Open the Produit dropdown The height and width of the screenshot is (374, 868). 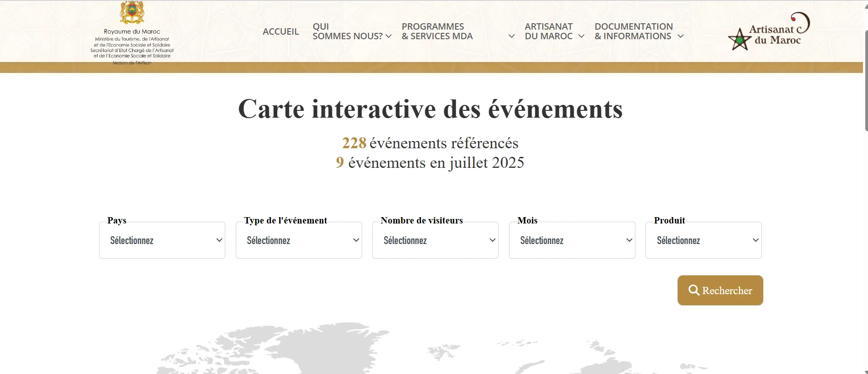click(703, 240)
